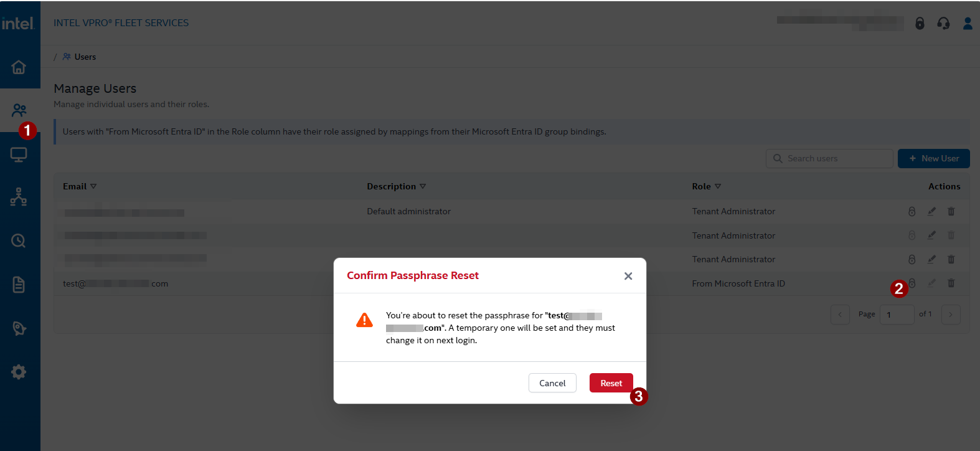Open the document icon in the sidebar
The image size is (980, 451).
19,285
